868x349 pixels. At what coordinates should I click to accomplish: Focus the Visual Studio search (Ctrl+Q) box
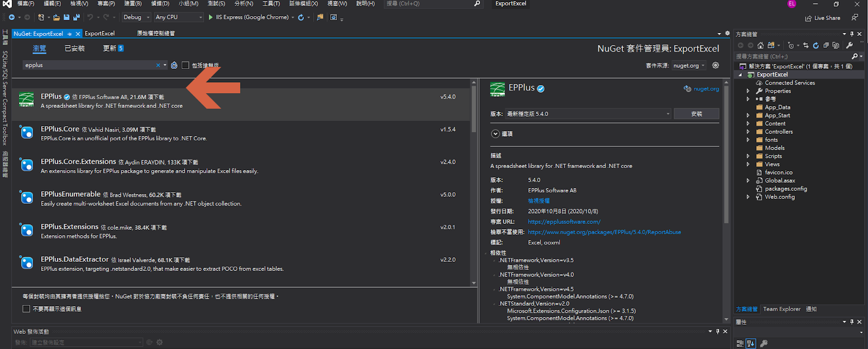click(x=433, y=4)
